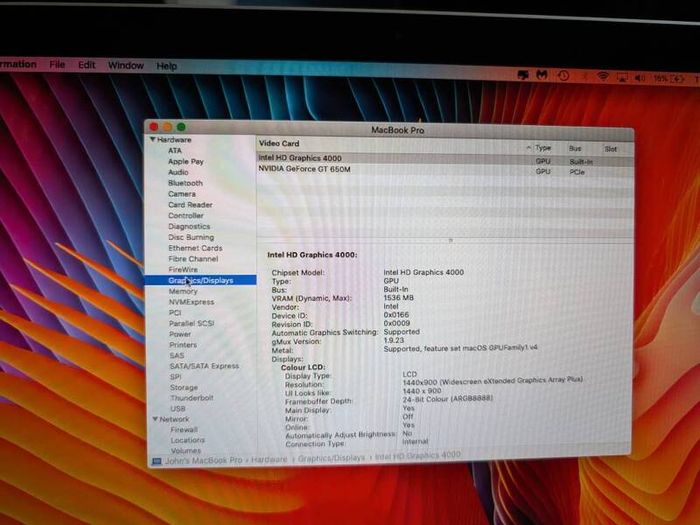
Task: Select Fibre Channel in the sidebar
Action: point(193,258)
